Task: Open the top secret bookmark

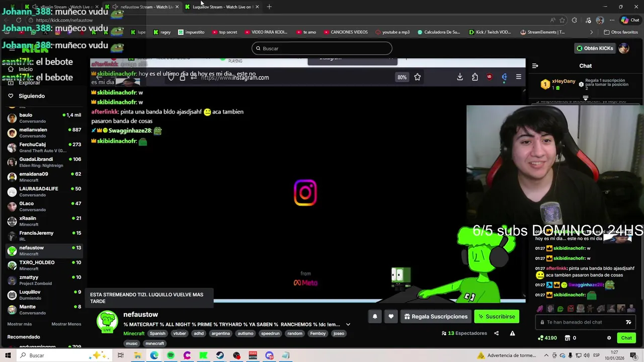Action: click(x=224, y=32)
